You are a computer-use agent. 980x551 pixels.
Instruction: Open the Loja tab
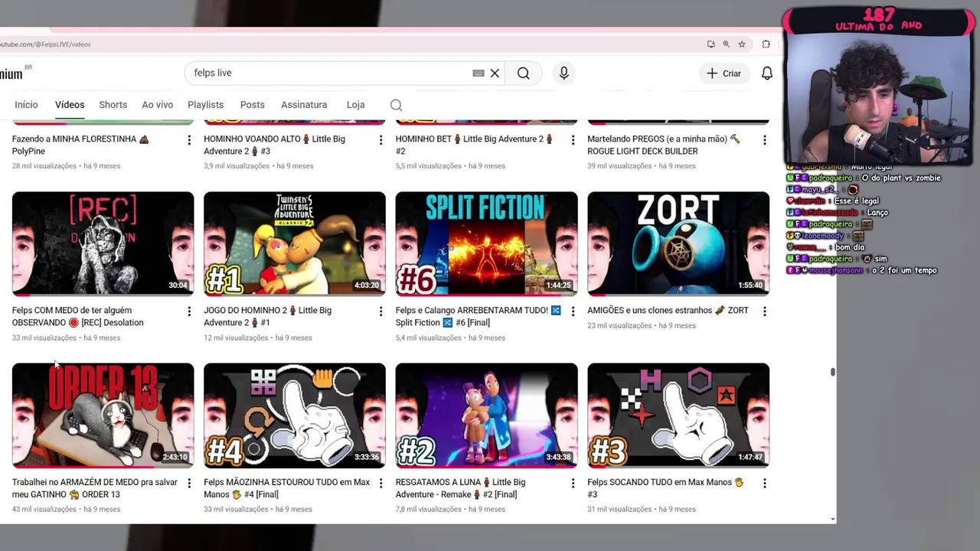(355, 105)
